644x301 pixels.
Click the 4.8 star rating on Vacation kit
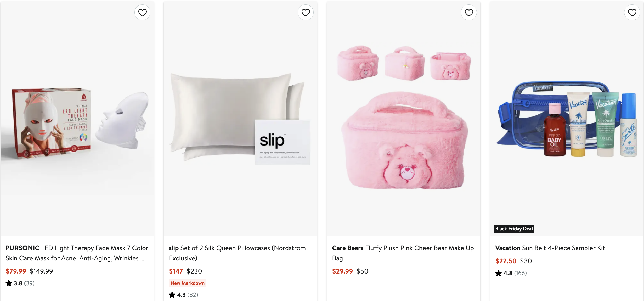click(x=507, y=273)
